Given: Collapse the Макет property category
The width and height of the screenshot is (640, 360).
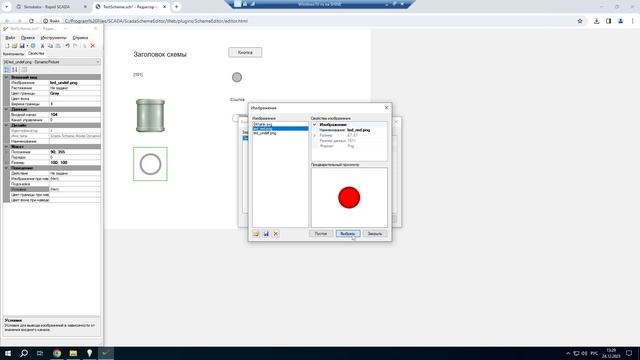Looking at the screenshot, I should 6,147.
